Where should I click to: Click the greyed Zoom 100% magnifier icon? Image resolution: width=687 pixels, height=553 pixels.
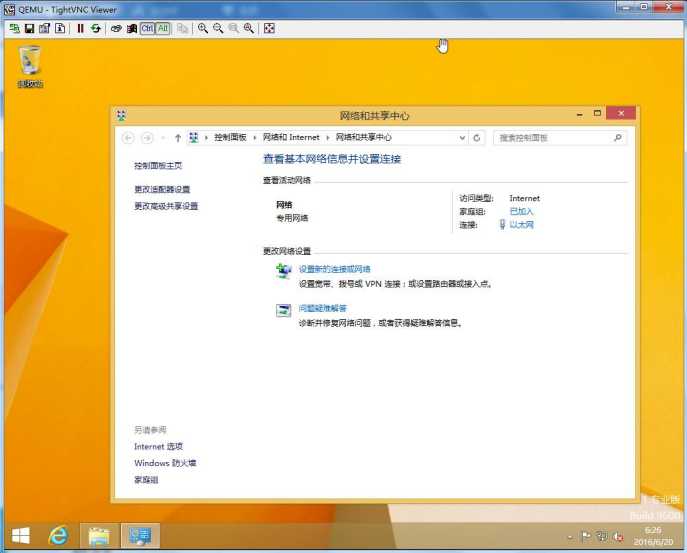pos(234,28)
